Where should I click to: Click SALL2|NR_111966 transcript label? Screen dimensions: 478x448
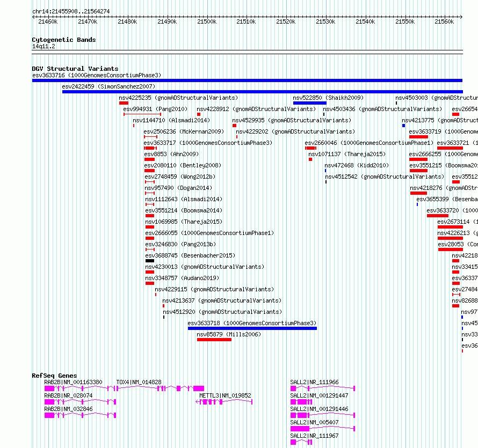point(314,382)
